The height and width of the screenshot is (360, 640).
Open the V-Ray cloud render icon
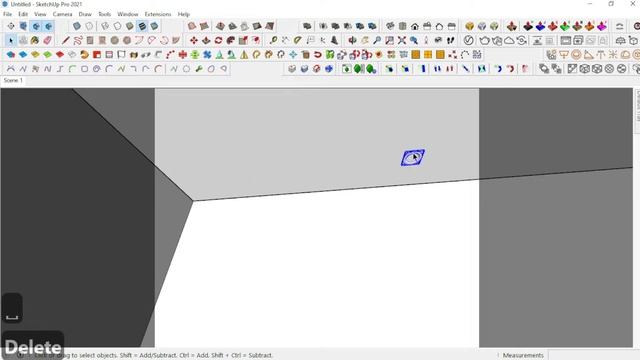(x=509, y=40)
